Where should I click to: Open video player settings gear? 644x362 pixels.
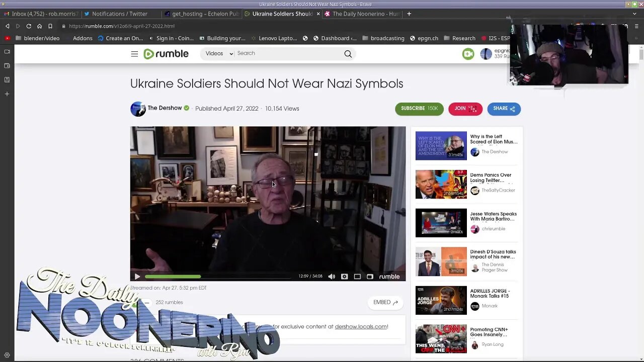(x=344, y=277)
